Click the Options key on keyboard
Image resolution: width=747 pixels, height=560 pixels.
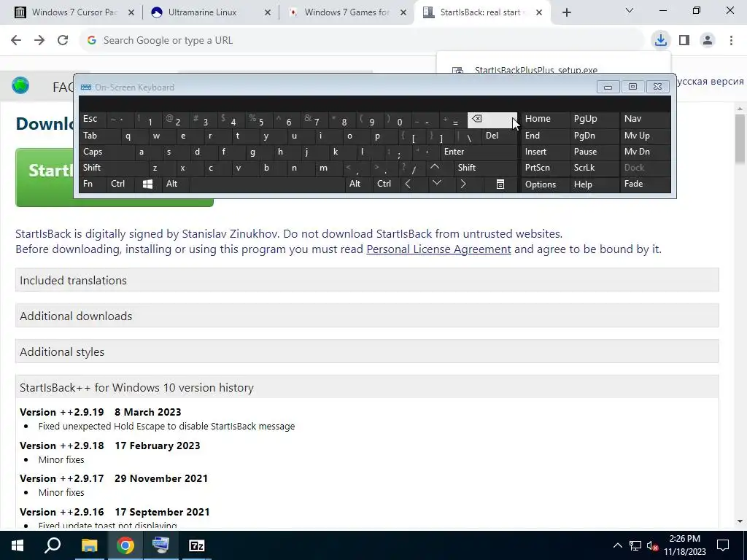pyautogui.click(x=544, y=184)
